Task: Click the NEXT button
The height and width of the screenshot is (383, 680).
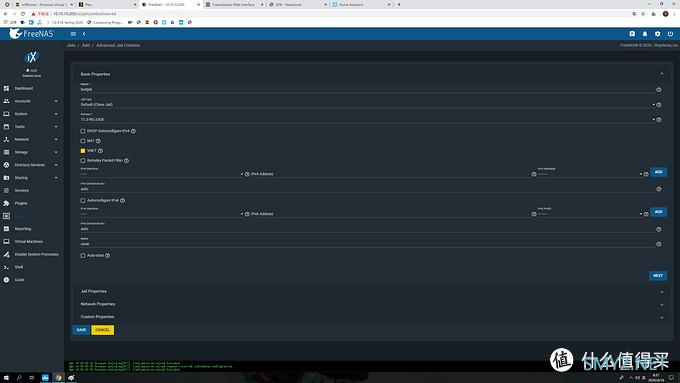Action: coord(658,275)
